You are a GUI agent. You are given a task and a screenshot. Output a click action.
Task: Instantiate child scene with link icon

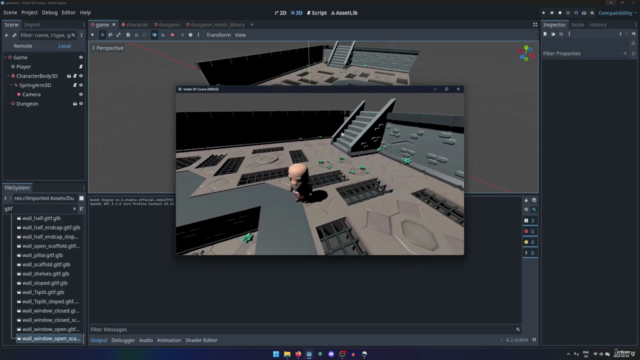pyautogui.click(x=14, y=35)
